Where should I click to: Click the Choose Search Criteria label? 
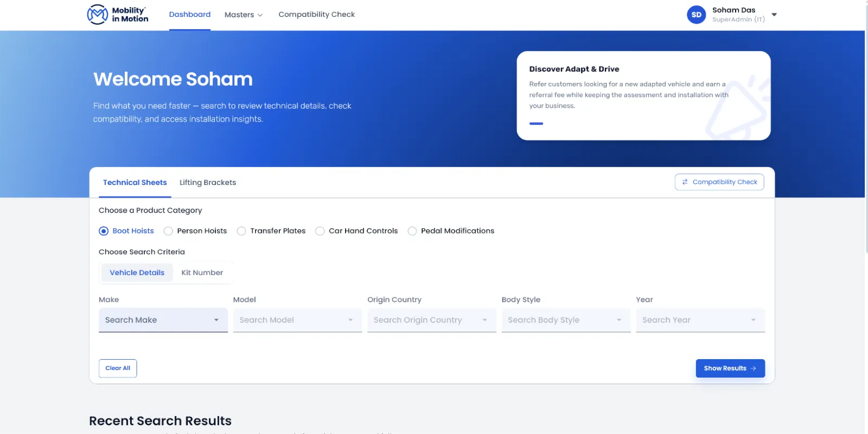coord(142,252)
